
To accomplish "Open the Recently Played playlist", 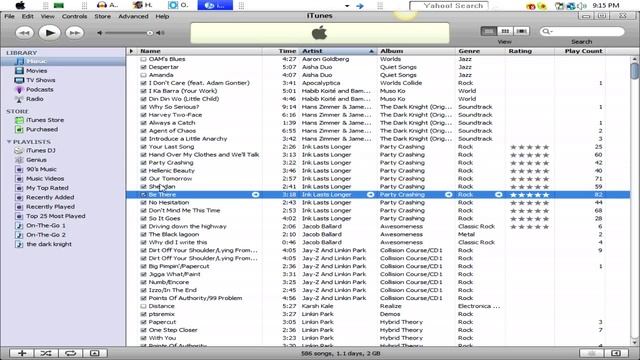I will (x=50, y=207).
